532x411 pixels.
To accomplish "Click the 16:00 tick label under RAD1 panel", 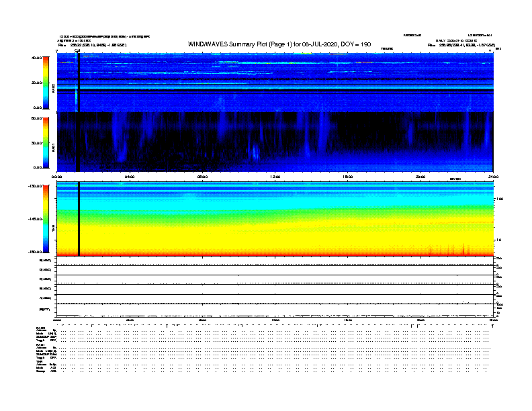I will point(348,177).
